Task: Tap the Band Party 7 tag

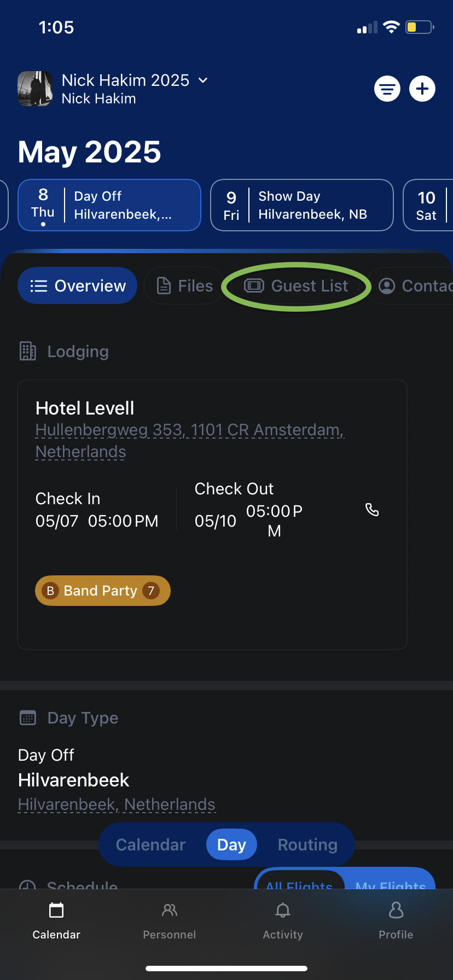Action: [x=103, y=591]
